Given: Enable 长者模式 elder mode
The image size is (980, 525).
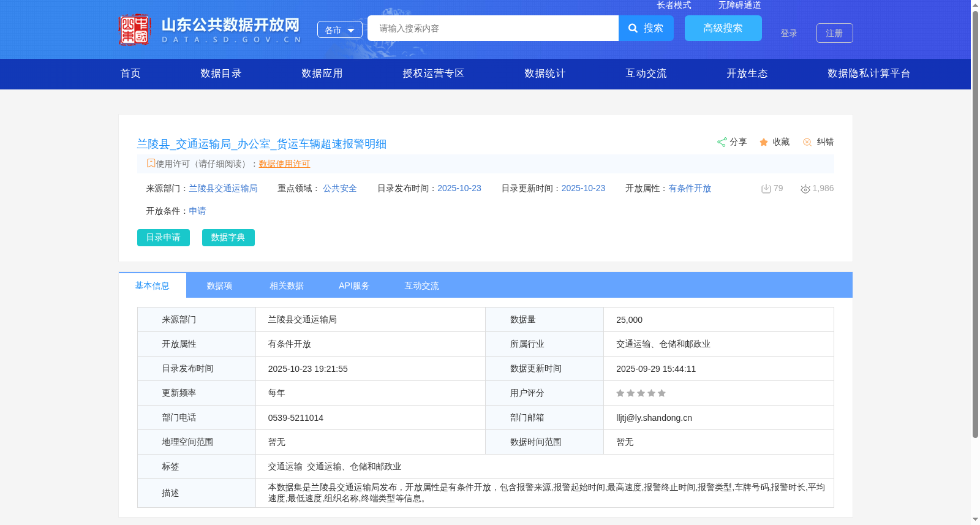Looking at the screenshot, I should pyautogui.click(x=674, y=5).
